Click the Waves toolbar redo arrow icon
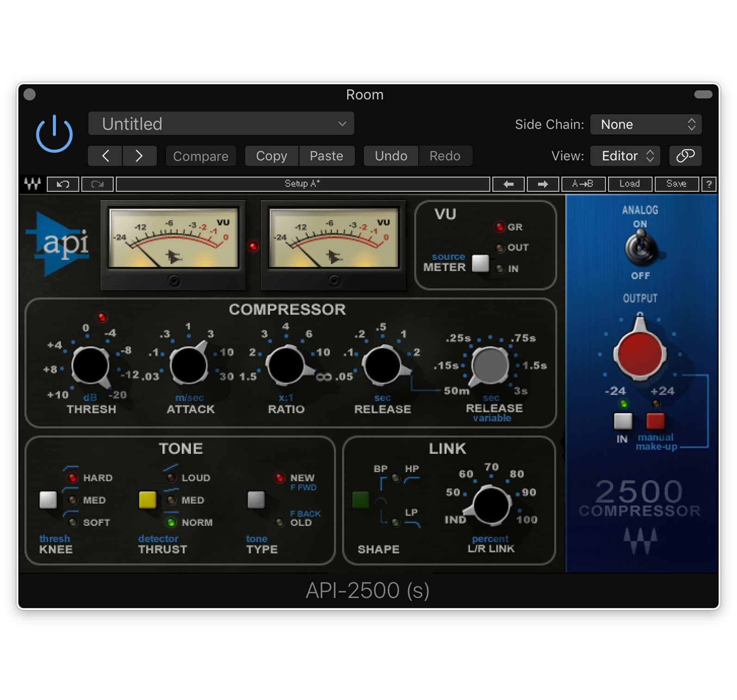Screen dimensions: 737x700 (97, 184)
